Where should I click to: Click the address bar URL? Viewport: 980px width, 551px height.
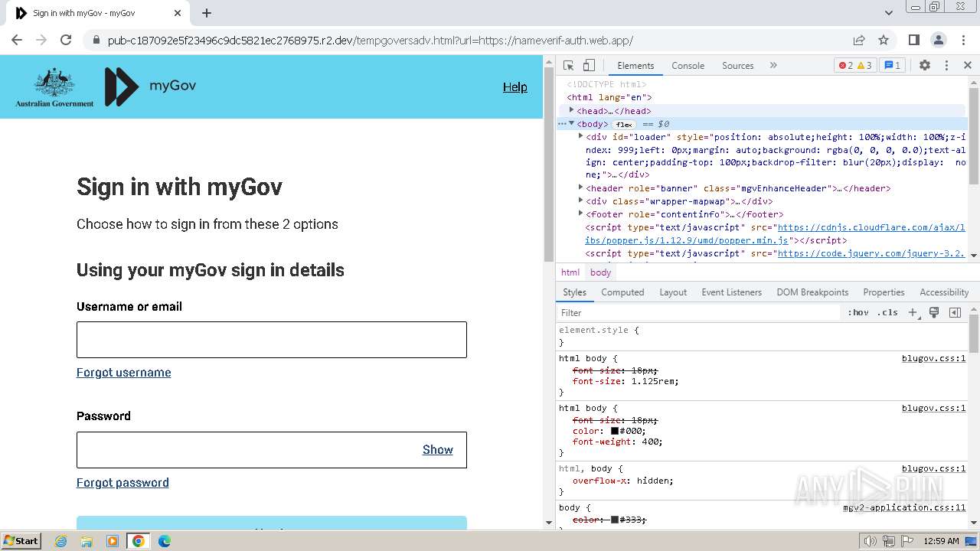pos(371,41)
